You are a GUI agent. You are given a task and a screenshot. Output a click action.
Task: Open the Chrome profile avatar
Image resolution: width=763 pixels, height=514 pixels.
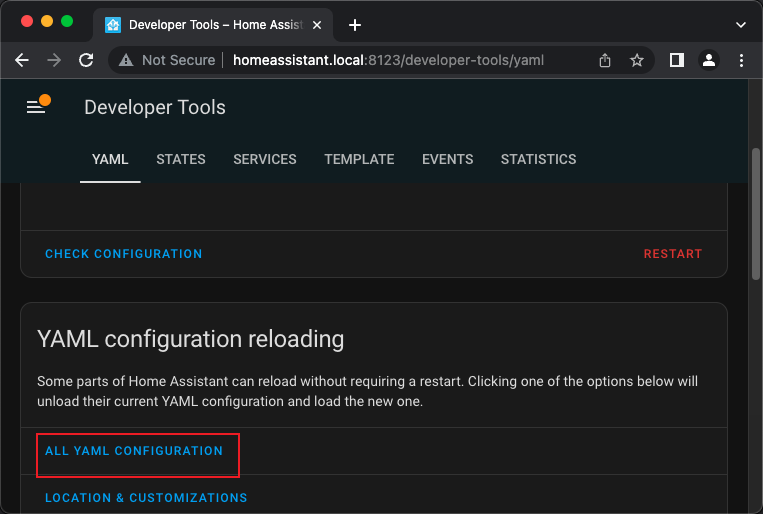709,60
